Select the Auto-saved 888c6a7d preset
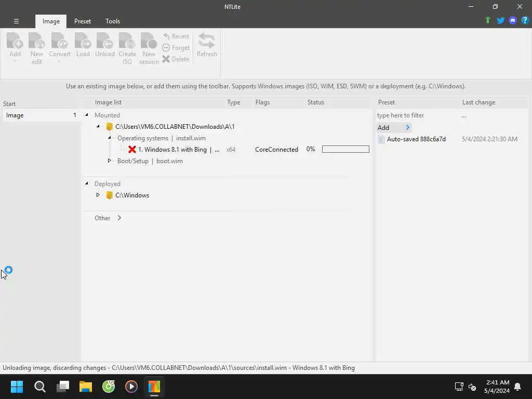Viewport: 532px width, 399px height. coord(416,139)
